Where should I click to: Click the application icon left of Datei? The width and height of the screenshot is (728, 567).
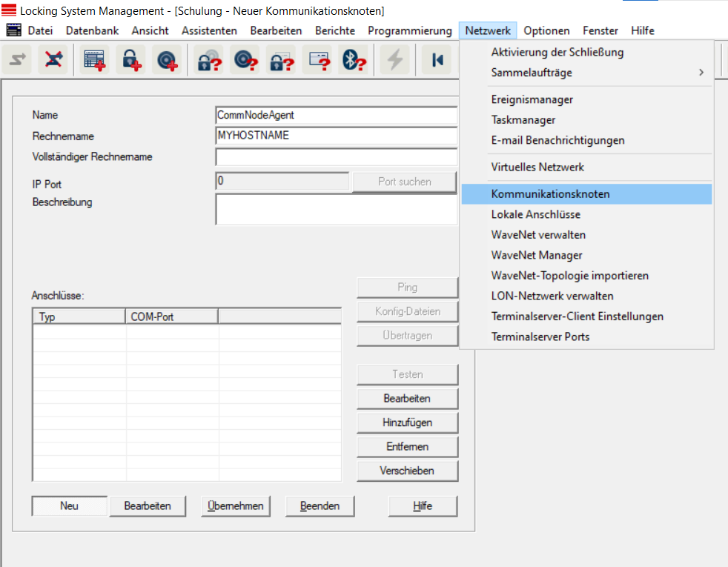coord(13,30)
